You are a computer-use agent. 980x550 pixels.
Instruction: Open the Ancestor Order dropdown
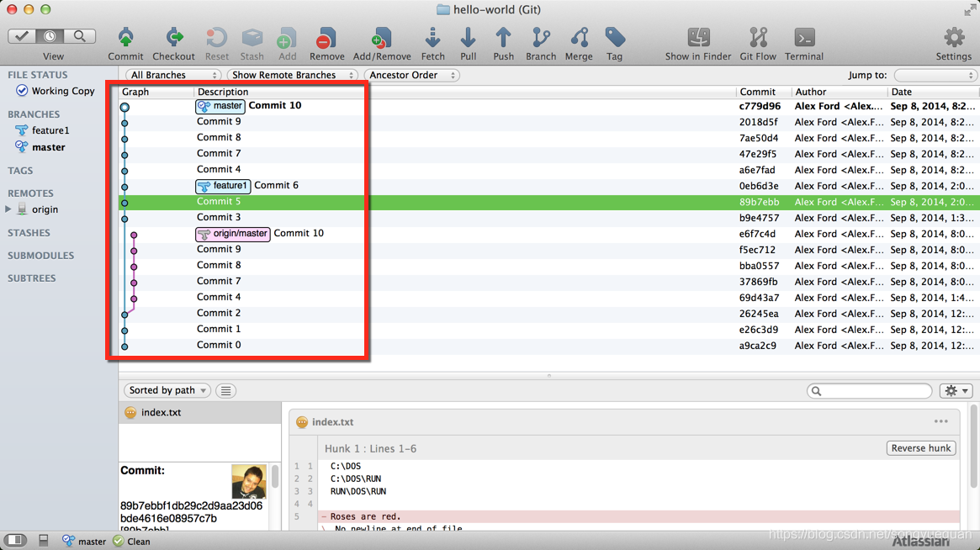(412, 75)
